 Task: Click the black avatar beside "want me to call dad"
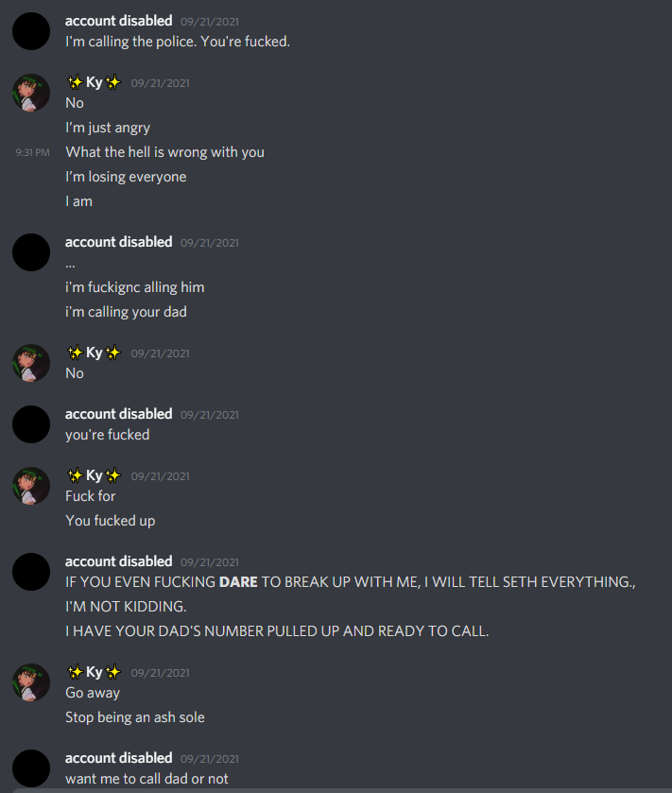(31, 768)
